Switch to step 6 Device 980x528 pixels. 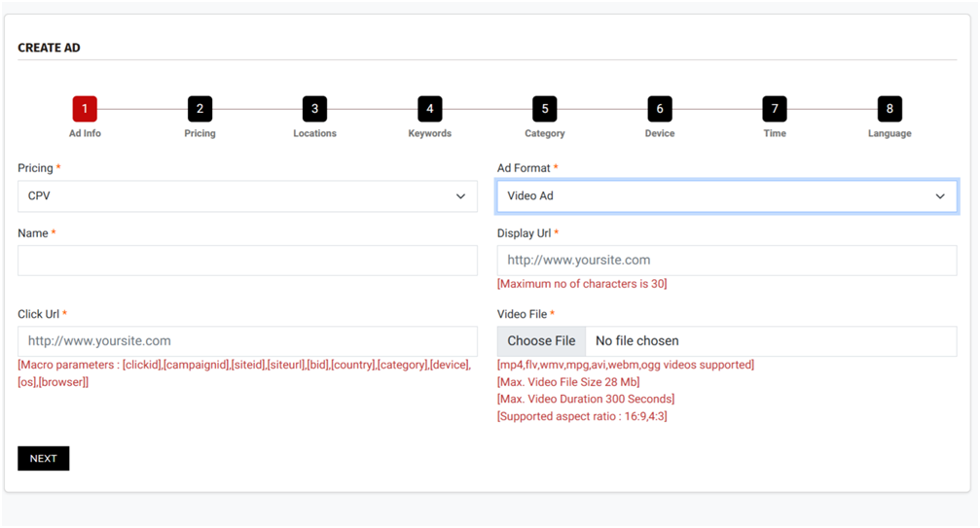click(x=659, y=109)
